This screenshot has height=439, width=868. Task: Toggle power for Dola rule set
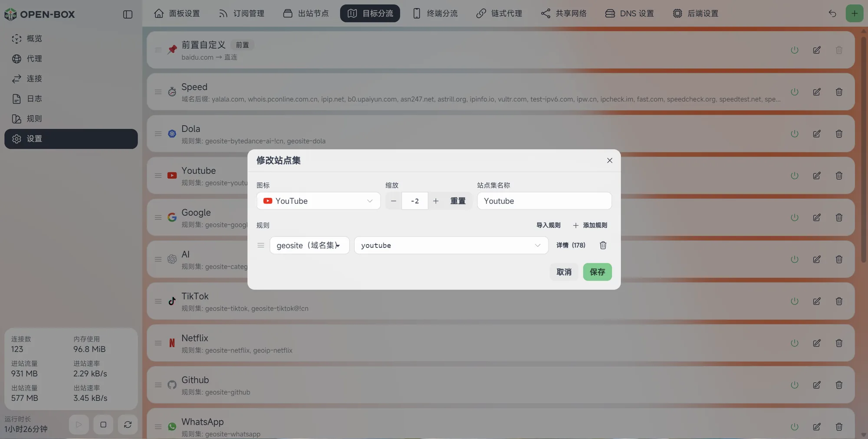795,134
